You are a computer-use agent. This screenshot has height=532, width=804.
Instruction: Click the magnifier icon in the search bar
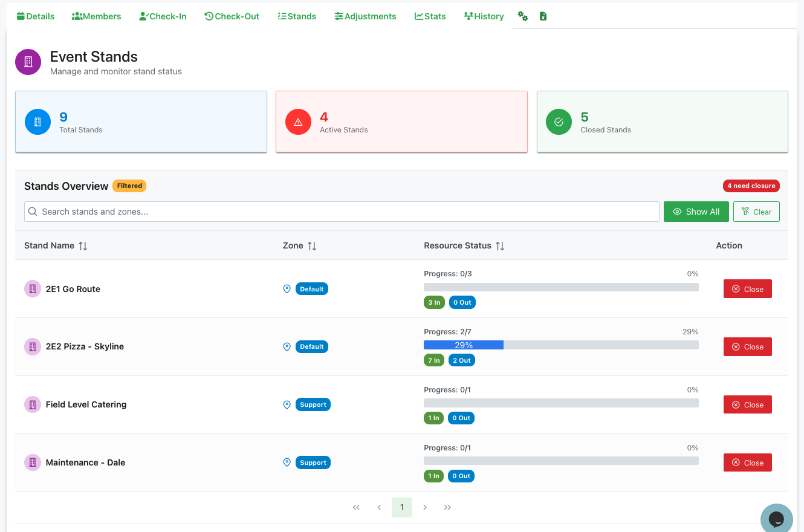click(x=33, y=211)
